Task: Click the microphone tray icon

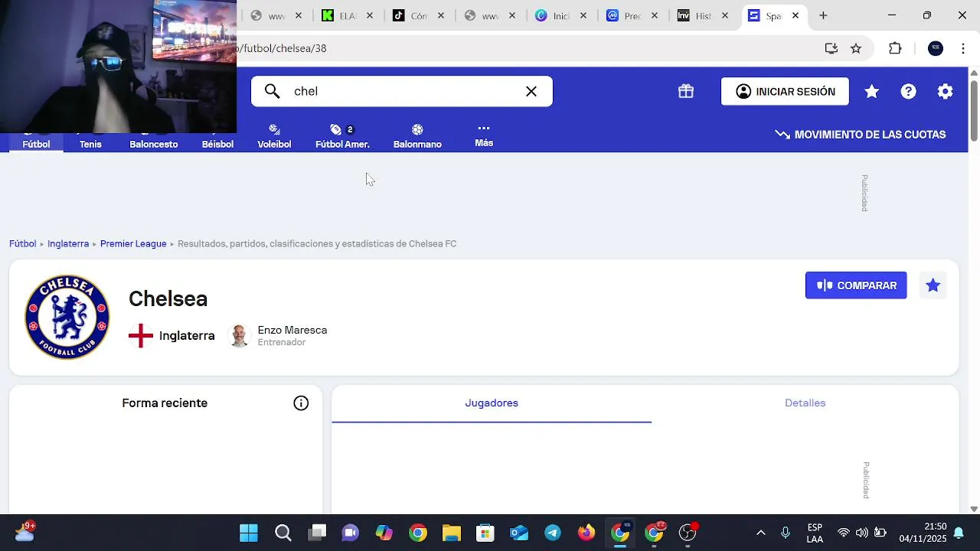Action: (x=786, y=533)
